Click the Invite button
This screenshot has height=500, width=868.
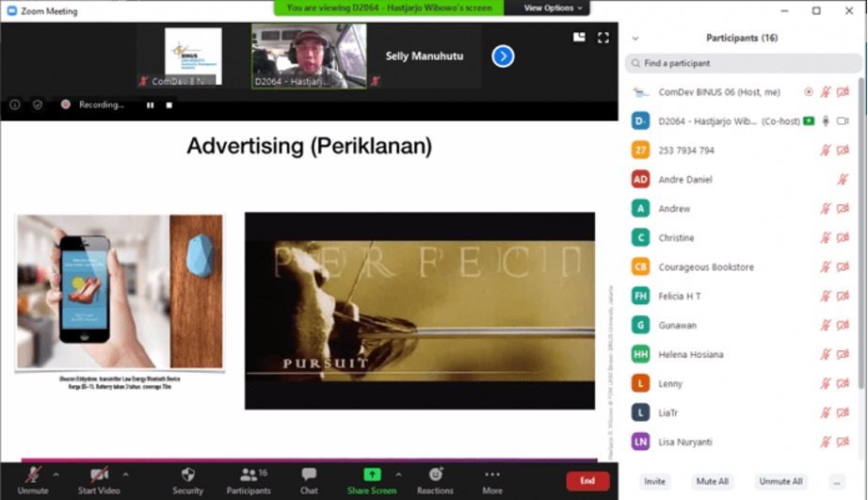[654, 481]
